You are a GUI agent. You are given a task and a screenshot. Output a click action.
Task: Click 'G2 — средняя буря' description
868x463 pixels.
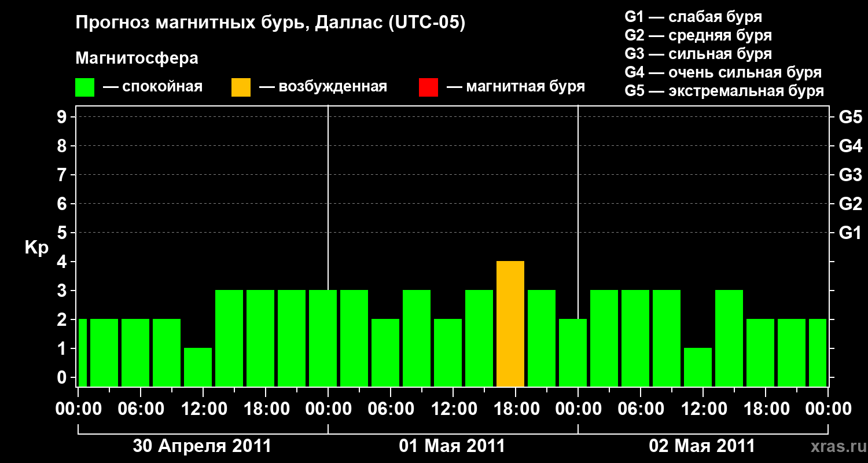698,35
